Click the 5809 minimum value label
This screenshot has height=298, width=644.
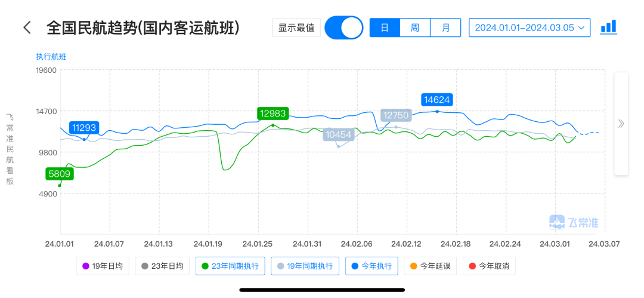[x=58, y=174]
